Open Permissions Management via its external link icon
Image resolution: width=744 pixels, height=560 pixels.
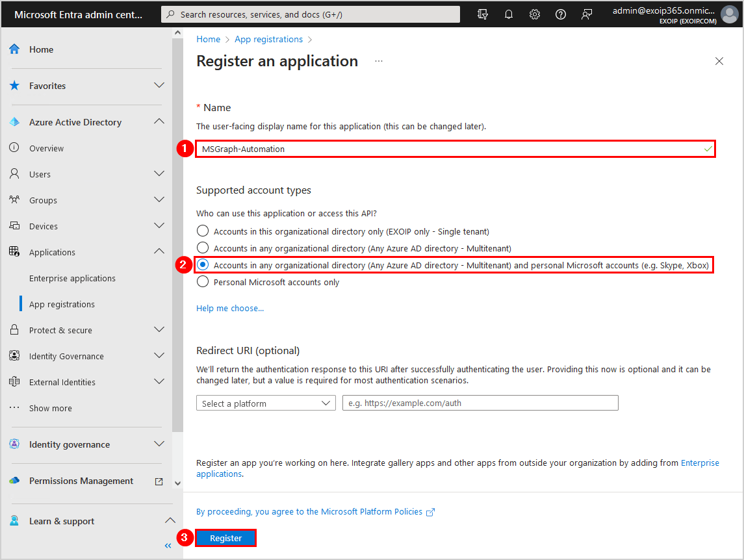[x=159, y=481]
